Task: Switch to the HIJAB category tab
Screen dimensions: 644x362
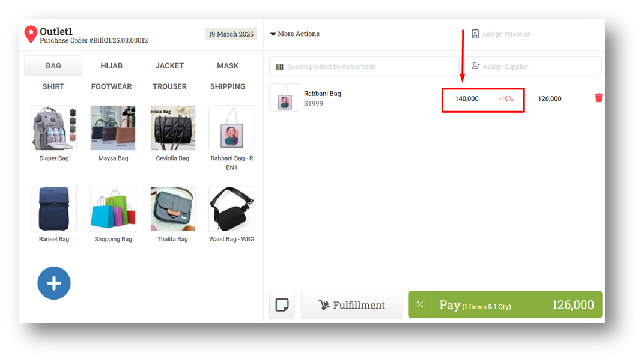Action: 111,65
